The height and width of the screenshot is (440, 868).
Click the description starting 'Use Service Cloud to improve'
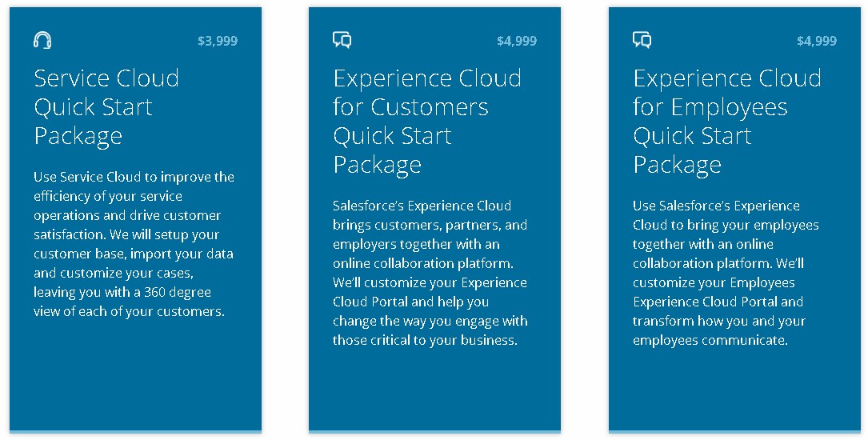(x=134, y=244)
